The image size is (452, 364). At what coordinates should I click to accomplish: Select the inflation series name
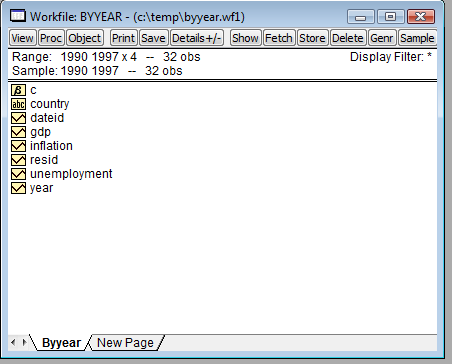coord(51,146)
